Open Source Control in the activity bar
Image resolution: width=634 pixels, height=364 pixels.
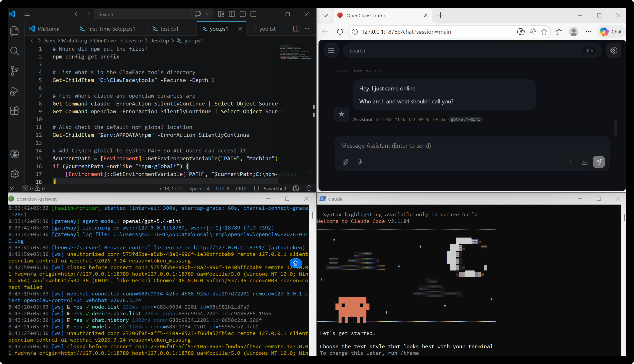(14, 71)
